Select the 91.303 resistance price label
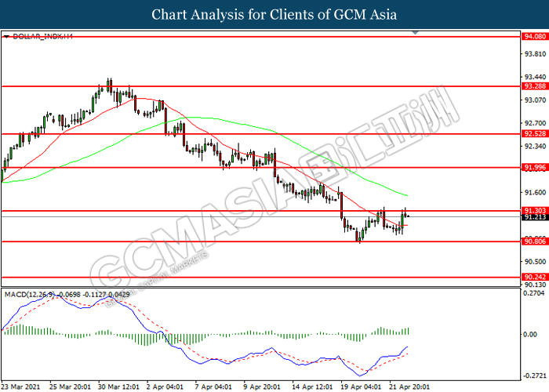 click(535, 210)
